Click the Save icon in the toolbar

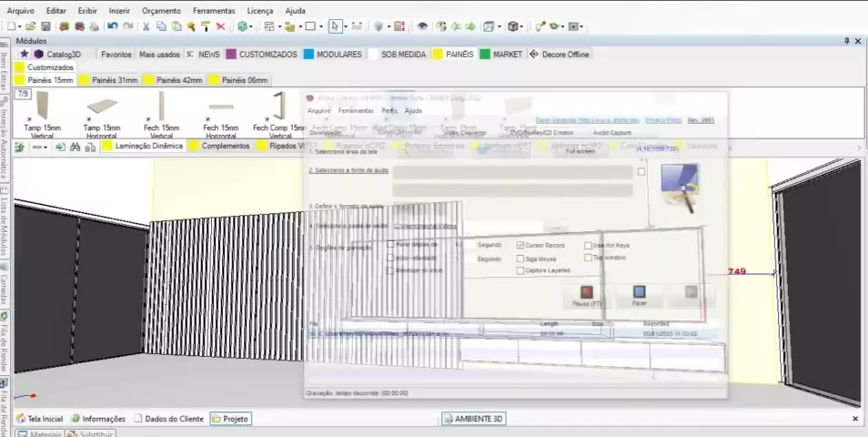point(45,26)
